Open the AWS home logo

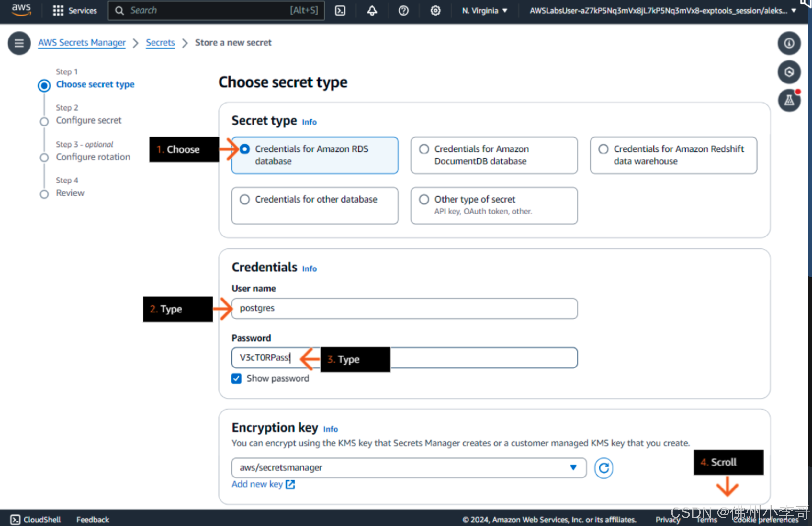pos(21,10)
